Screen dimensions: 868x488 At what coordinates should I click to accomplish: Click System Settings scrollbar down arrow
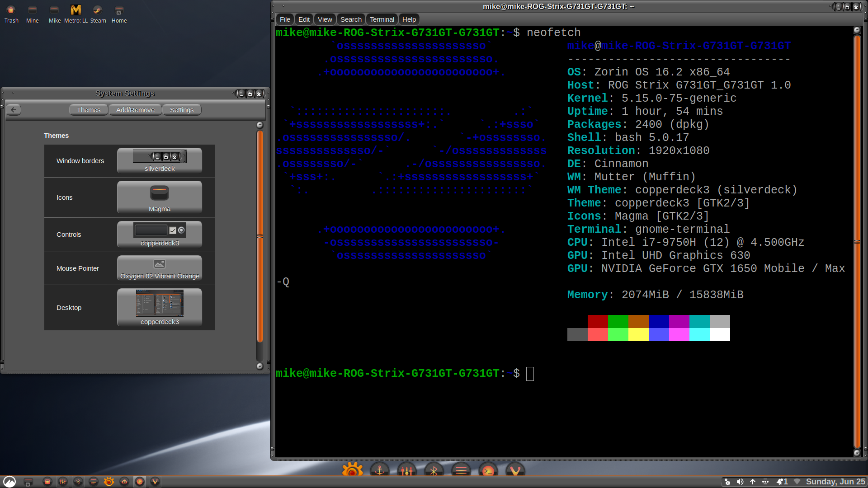[260, 366]
